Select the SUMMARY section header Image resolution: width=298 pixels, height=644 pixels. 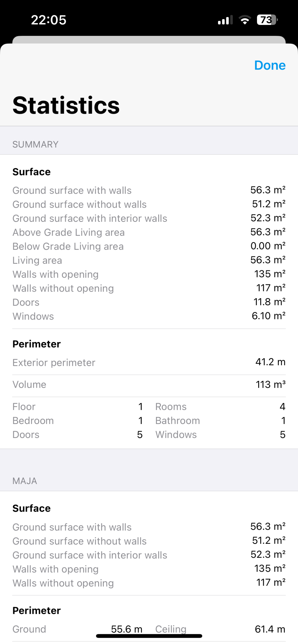point(36,144)
